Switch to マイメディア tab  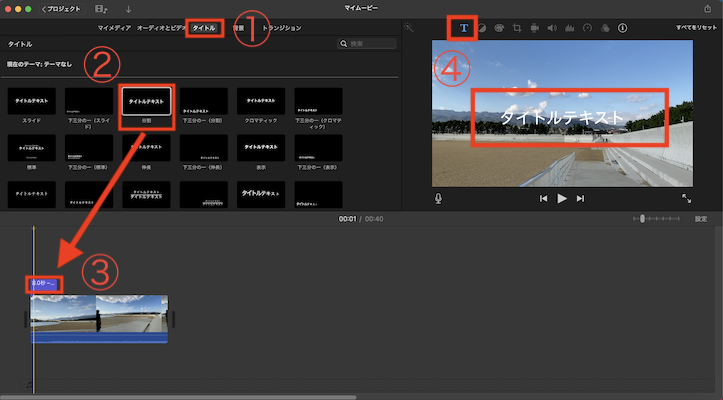tap(114, 28)
